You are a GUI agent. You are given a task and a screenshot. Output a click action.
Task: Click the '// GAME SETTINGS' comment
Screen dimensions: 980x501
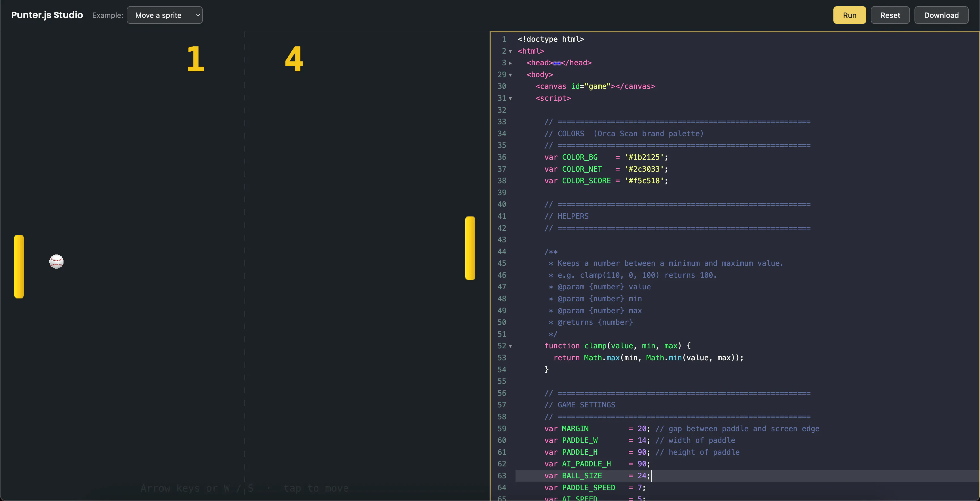[x=579, y=405]
